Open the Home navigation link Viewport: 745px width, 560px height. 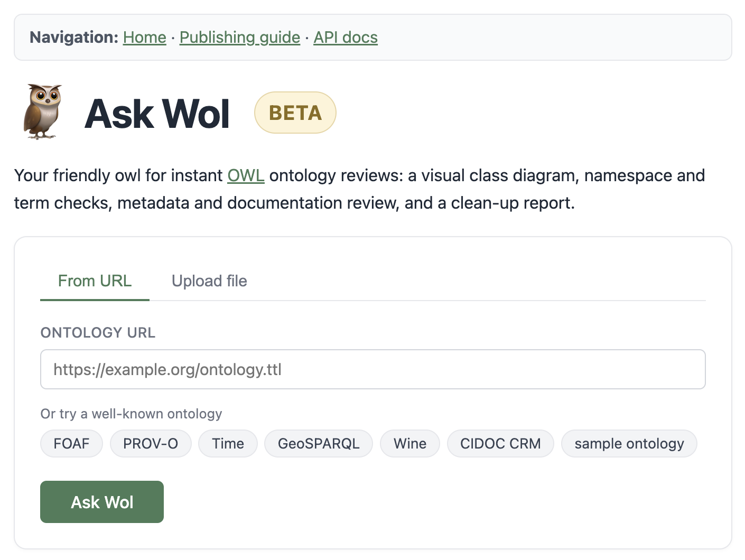point(145,38)
